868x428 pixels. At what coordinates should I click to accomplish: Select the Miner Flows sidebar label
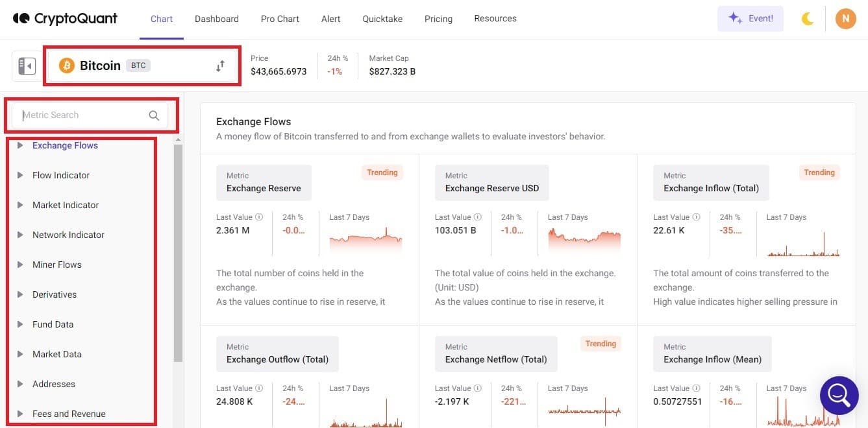point(57,265)
